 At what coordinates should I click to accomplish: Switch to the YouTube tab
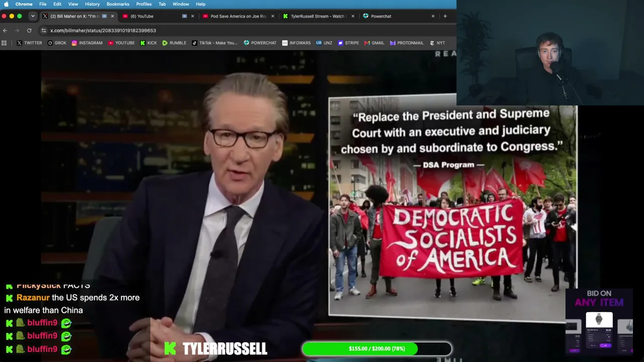click(158, 16)
